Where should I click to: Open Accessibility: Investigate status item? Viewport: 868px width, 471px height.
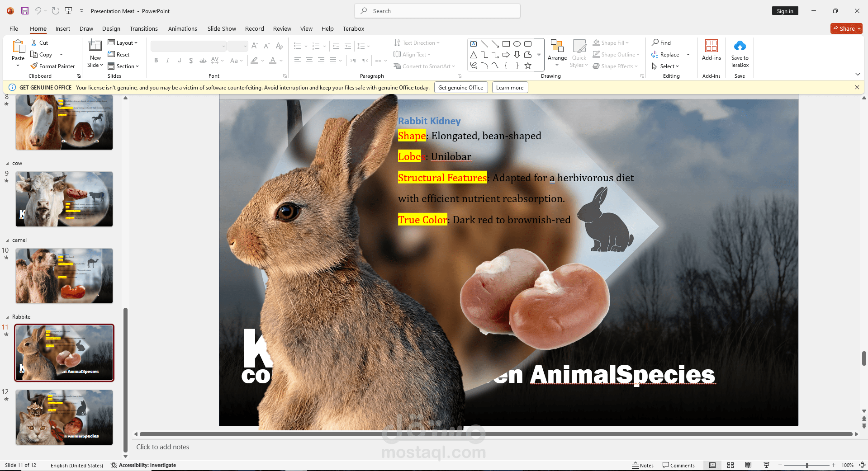[144, 465]
